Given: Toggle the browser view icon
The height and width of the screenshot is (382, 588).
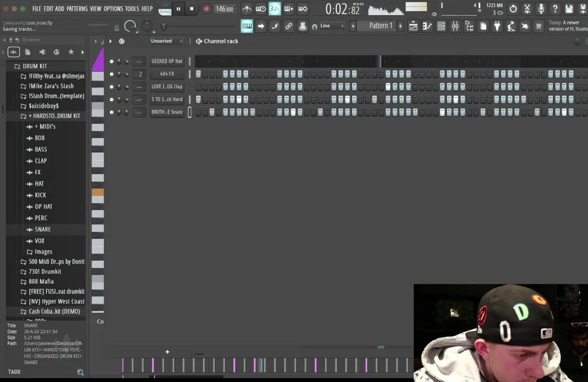Looking at the screenshot, I should point(469,26).
